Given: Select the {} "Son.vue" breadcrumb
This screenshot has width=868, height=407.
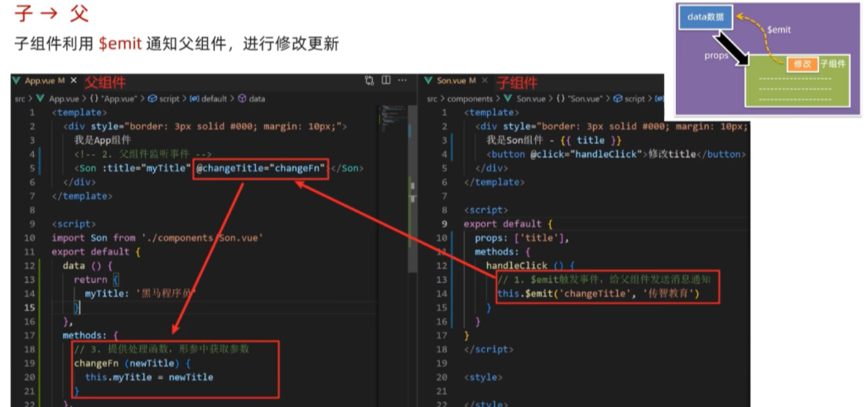Looking at the screenshot, I should coord(581,99).
